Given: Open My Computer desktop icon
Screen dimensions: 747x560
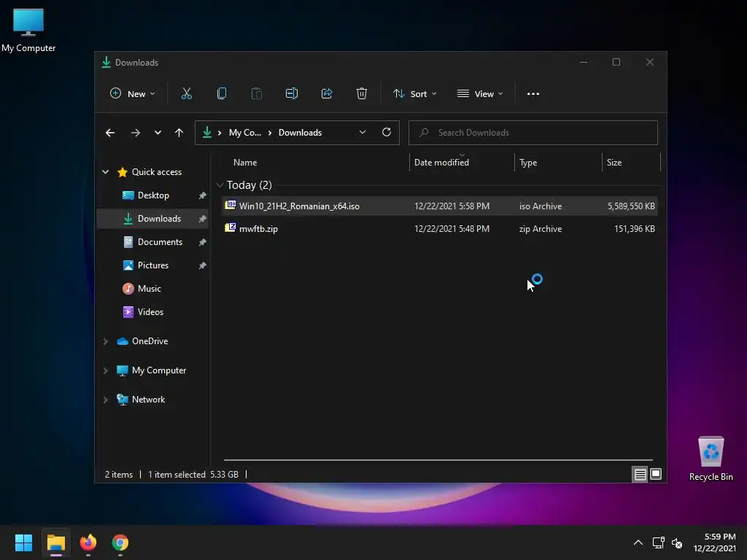Looking at the screenshot, I should pos(28,29).
